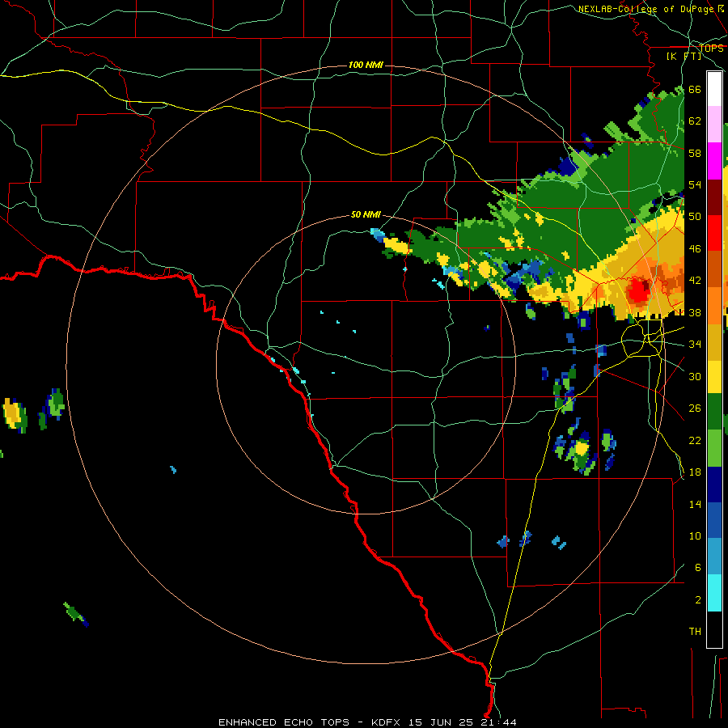Viewport: 728px width, 728px height.
Task: Click the dark orange legend color swatch
Action: 714,269
